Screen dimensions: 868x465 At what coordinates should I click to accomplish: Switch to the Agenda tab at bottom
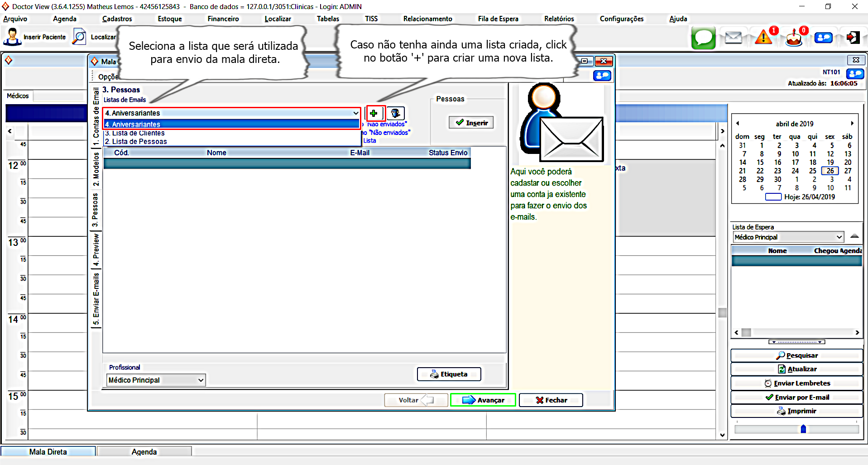[x=144, y=452]
